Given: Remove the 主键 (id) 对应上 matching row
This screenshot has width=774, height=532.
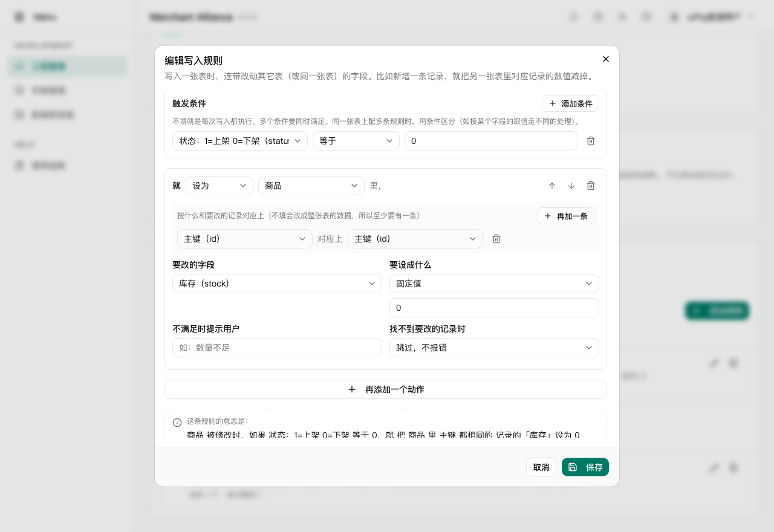Looking at the screenshot, I should point(496,239).
